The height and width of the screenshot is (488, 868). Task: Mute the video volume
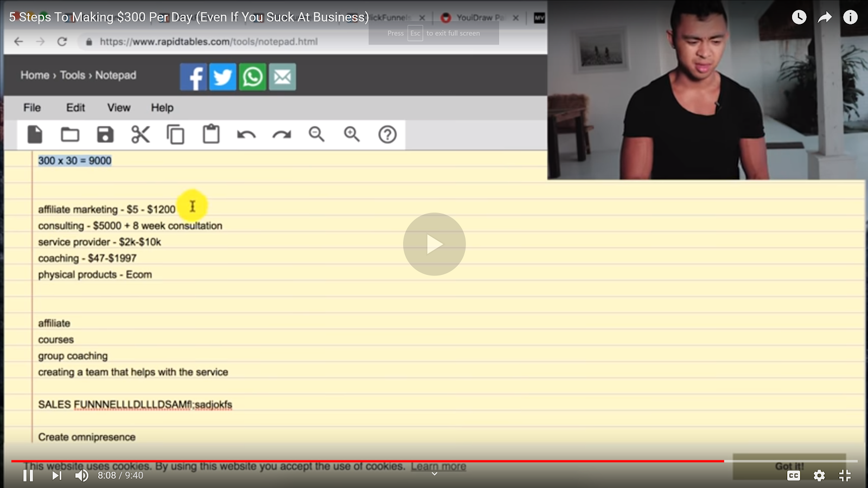click(x=82, y=476)
